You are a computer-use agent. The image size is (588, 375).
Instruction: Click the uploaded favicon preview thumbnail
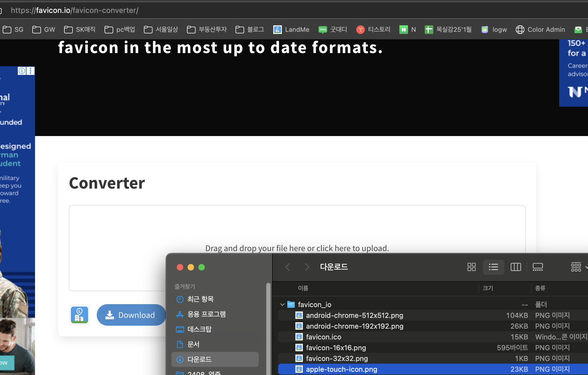point(79,315)
